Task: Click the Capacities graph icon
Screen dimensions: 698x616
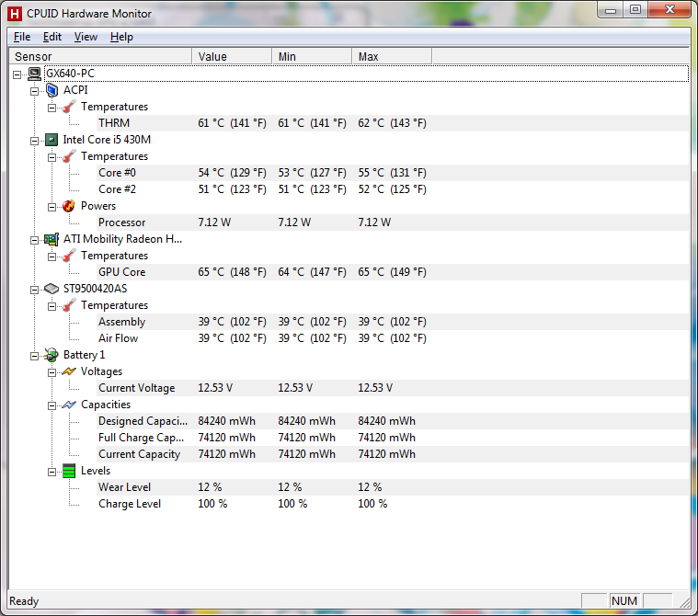Action: point(69,405)
